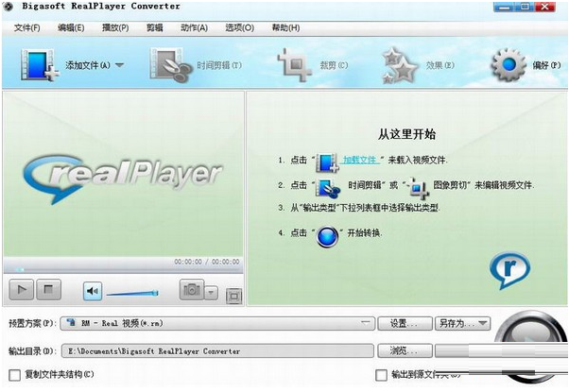Mute audio with the speaker icon

(93, 291)
